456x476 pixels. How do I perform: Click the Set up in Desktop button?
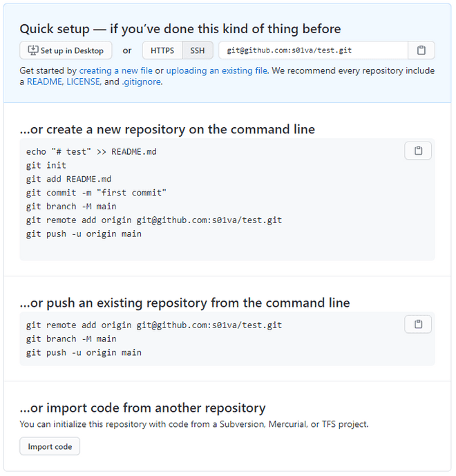click(66, 50)
